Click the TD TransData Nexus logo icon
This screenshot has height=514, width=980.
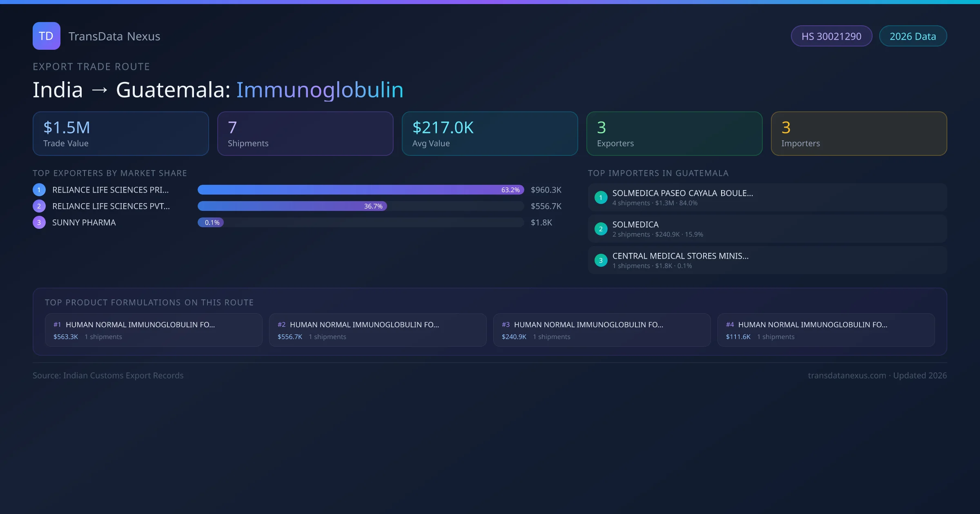pos(46,36)
